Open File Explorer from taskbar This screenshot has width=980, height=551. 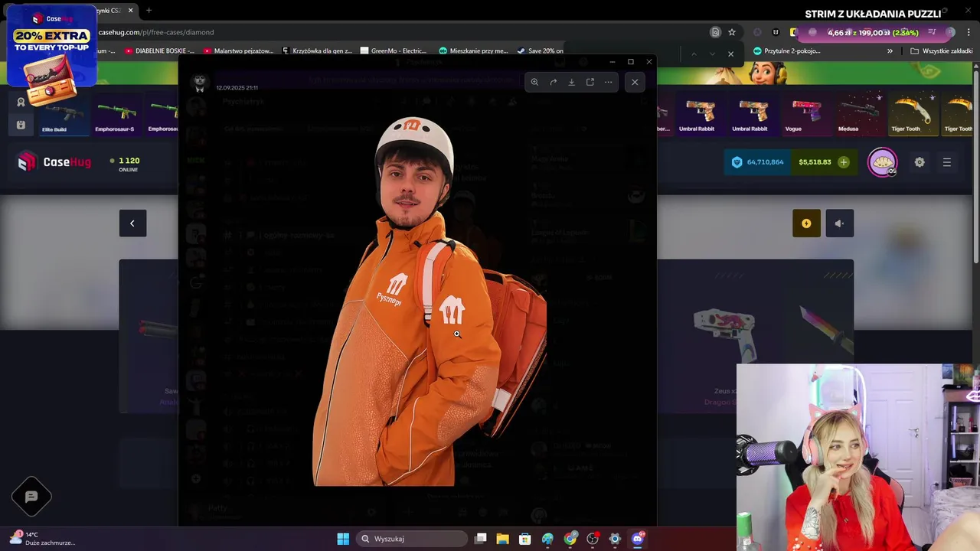(x=502, y=539)
